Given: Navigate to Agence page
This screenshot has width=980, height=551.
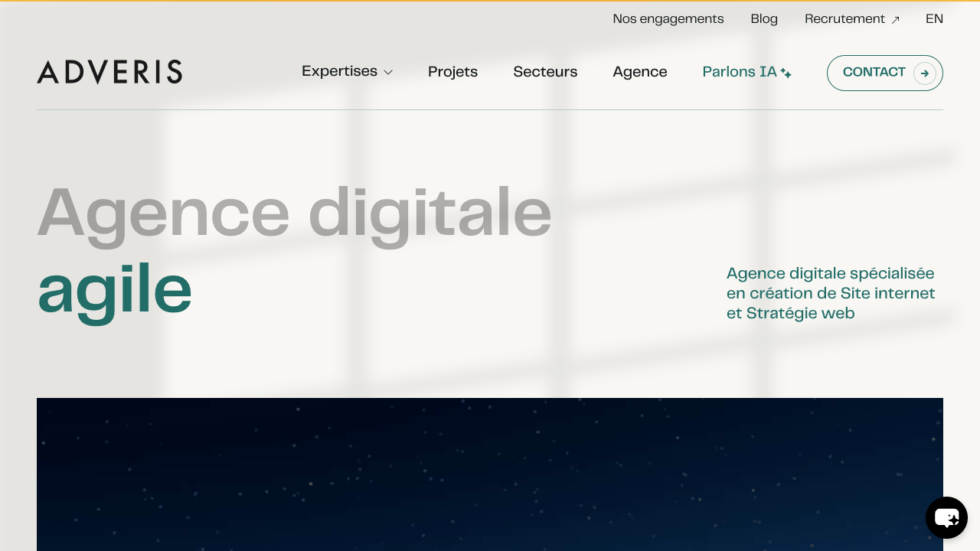Looking at the screenshot, I should [640, 72].
